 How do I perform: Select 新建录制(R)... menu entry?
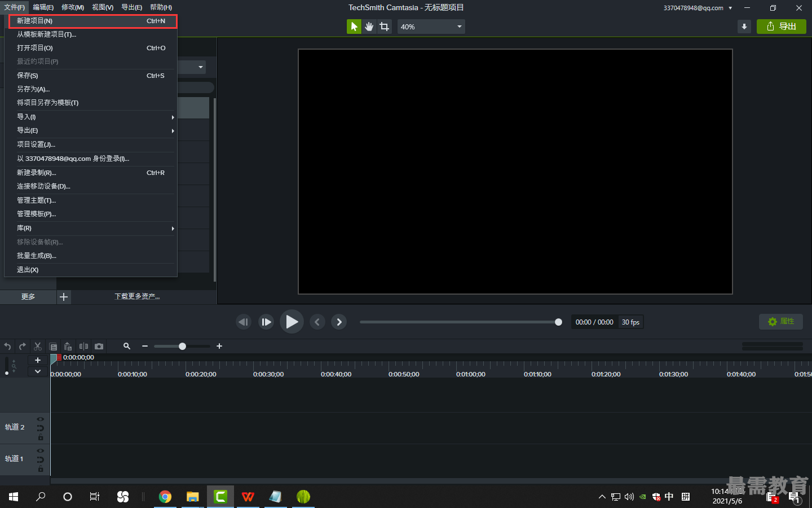pos(90,173)
